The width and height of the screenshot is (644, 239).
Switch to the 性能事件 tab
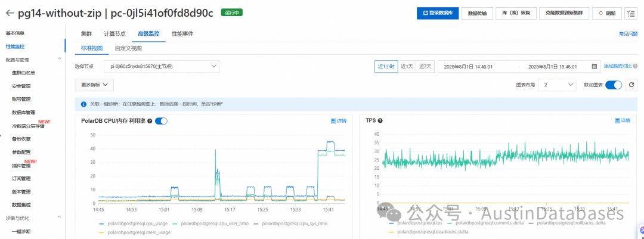pos(182,34)
